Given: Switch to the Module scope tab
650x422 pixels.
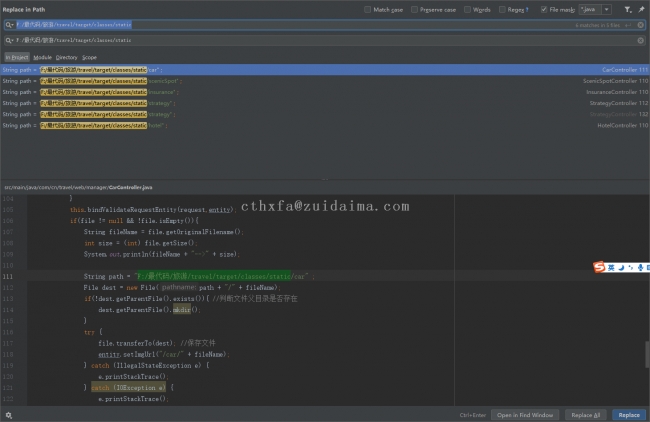Looking at the screenshot, I should click(42, 58).
